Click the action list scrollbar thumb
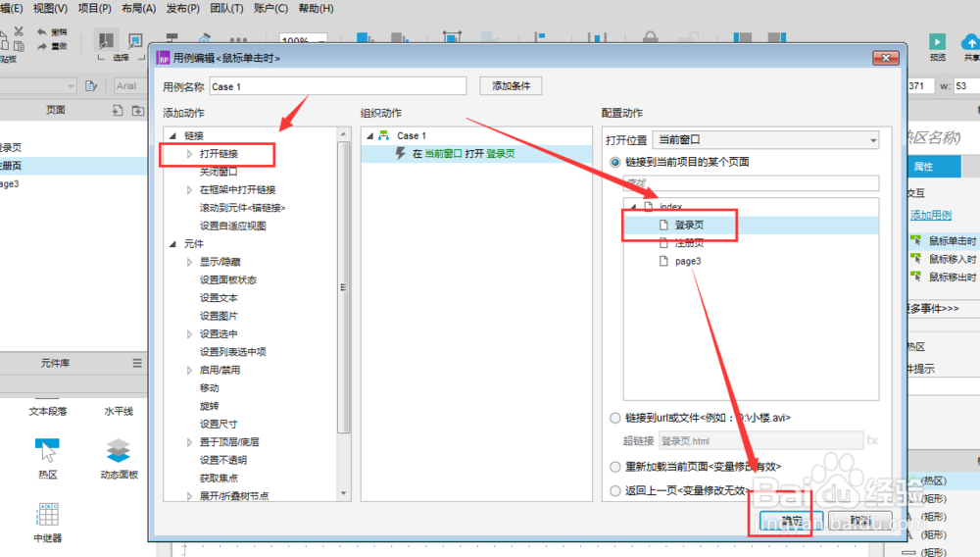The image size is (980, 557). tap(343, 287)
